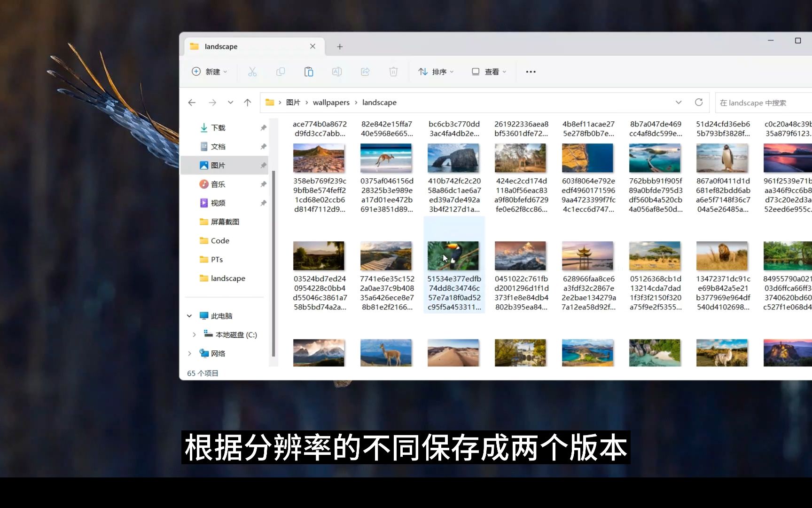Expand 本地磁盘 (C:) node
The height and width of the screenshot is (508, 812).
[194, 334]
